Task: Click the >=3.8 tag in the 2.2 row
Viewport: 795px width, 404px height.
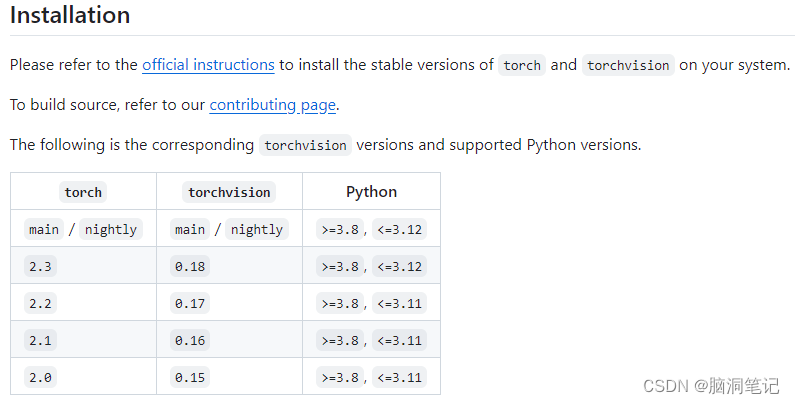Action: (x=339, y=303)
